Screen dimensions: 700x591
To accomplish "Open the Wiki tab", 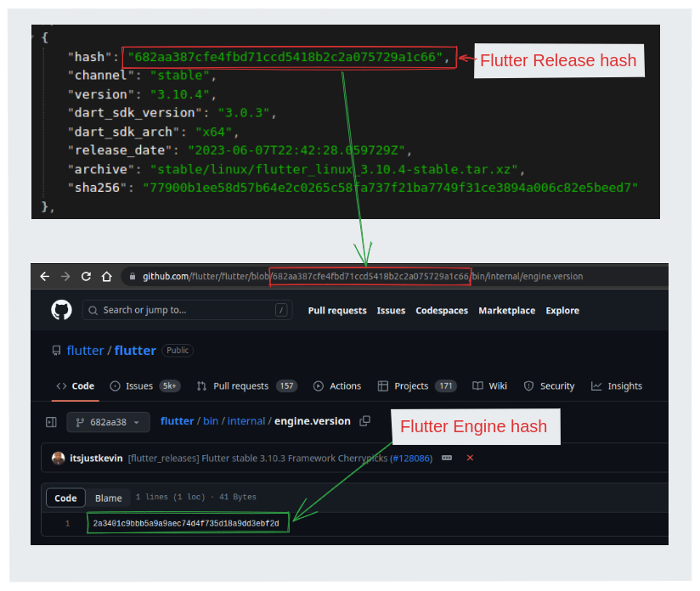I will [489, 386].
